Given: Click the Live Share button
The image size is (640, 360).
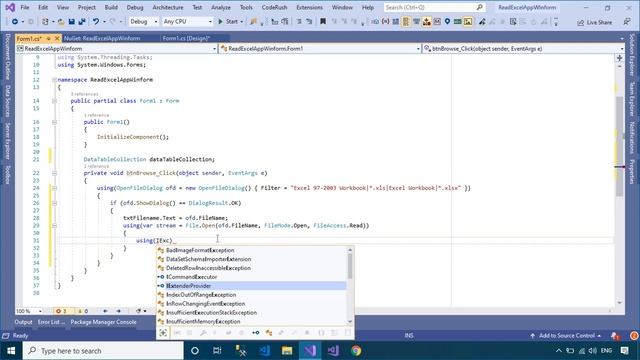Looking at the screenshot, I should pyautogui.click(x=594, y=22).
